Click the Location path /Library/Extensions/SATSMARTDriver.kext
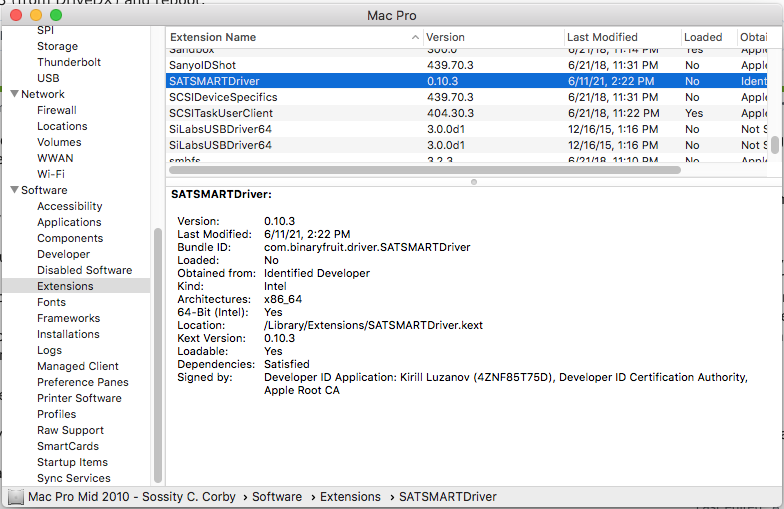 (x=374, y=325)
